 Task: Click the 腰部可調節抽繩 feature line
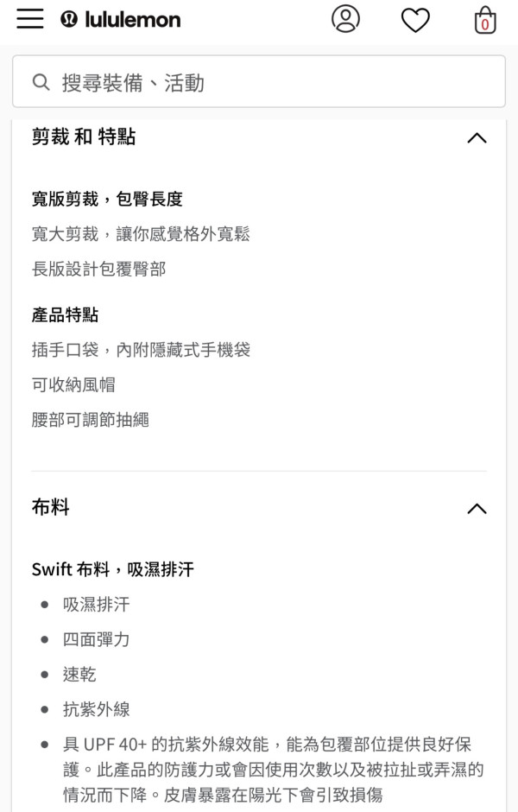coord(91,420)
